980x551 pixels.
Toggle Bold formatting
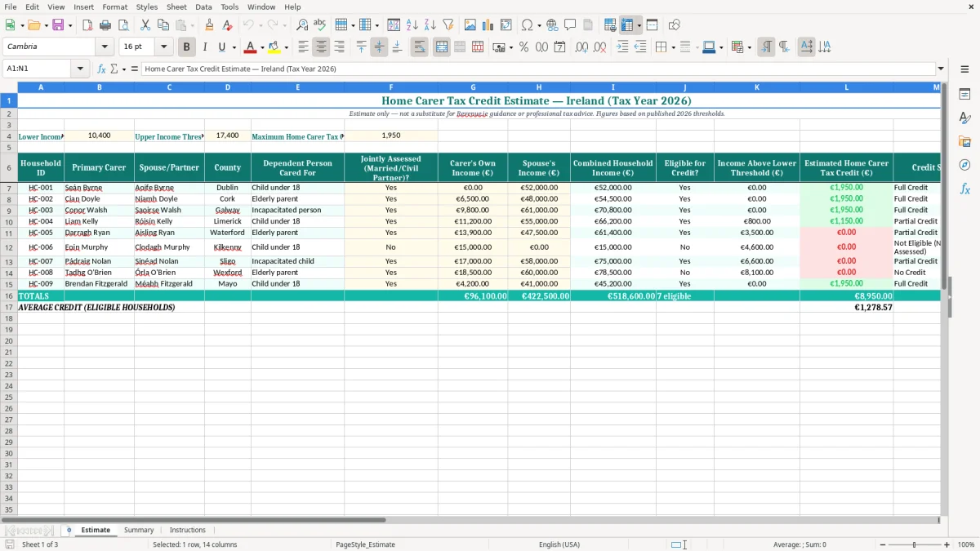coord(187,47)
